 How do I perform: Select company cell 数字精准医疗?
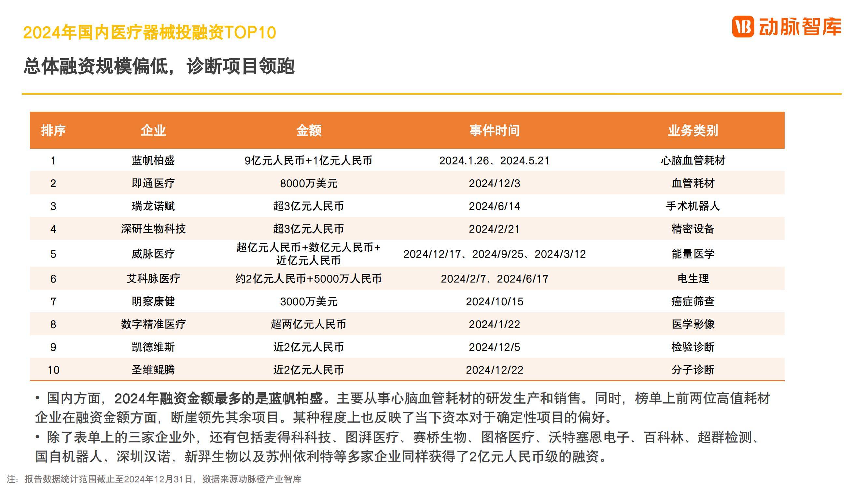pos(153,324)
